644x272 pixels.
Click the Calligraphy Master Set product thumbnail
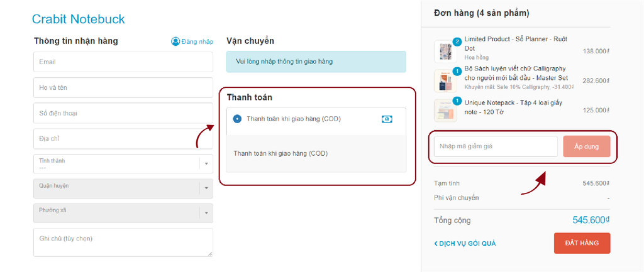point(445,81)
